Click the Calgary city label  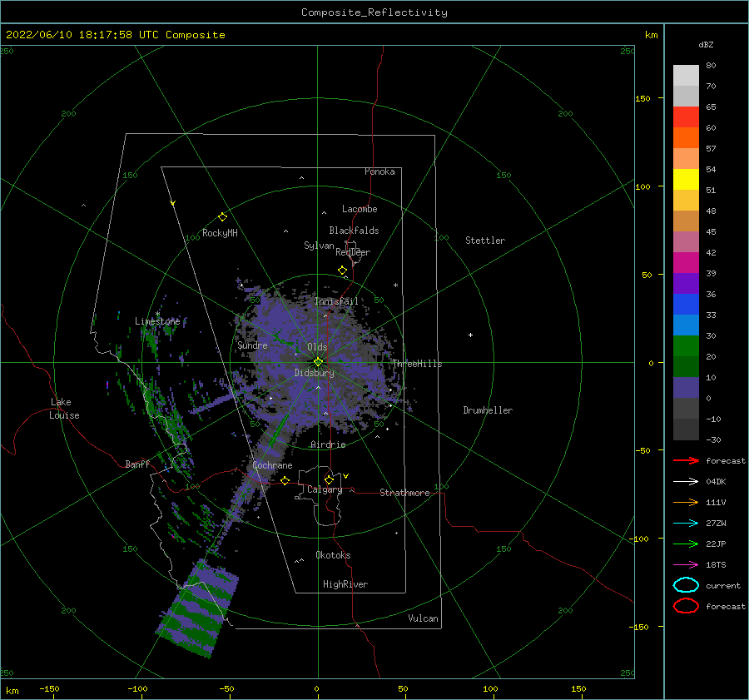(x=325, y=489)
